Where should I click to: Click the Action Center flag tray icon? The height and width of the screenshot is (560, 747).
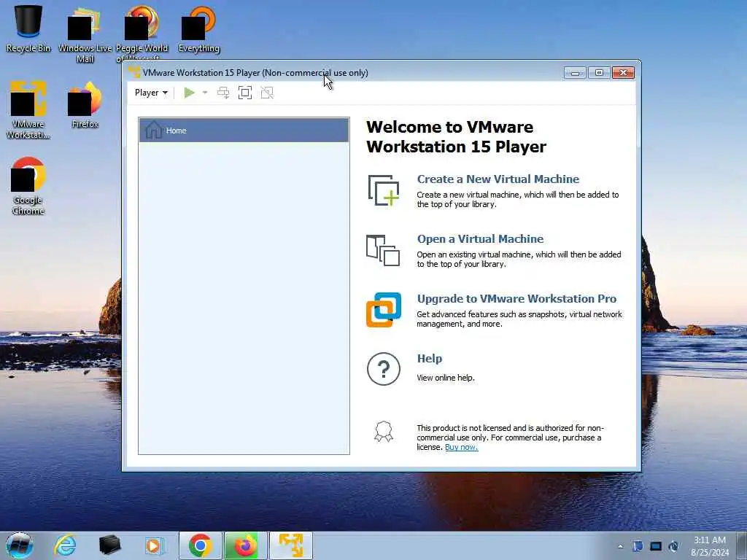(638, 546)
